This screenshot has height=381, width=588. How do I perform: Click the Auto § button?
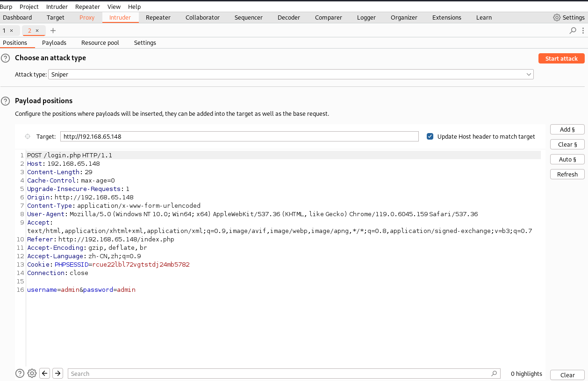[567, 159]
